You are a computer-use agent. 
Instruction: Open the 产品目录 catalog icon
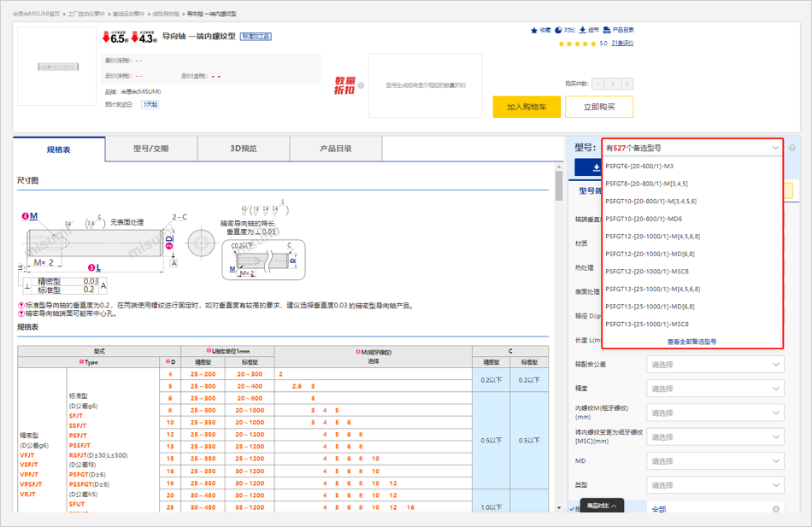(x=607, y=30)
